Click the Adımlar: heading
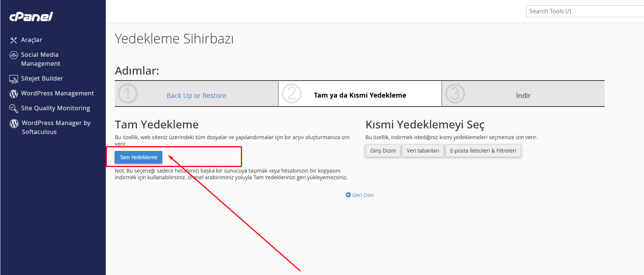This screenshot has width=644, height=275. click(x=137, y=71)
